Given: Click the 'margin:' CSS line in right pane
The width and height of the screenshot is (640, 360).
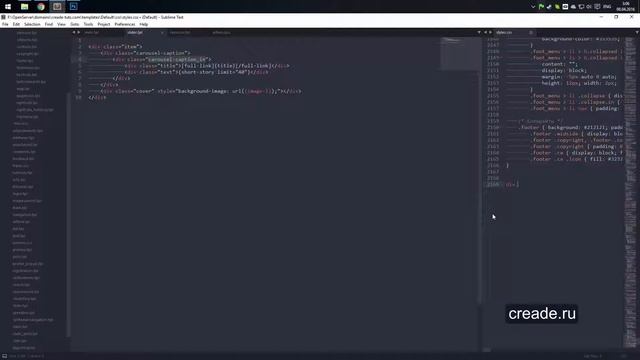Looking at the screenshot, I should (579, 77).
